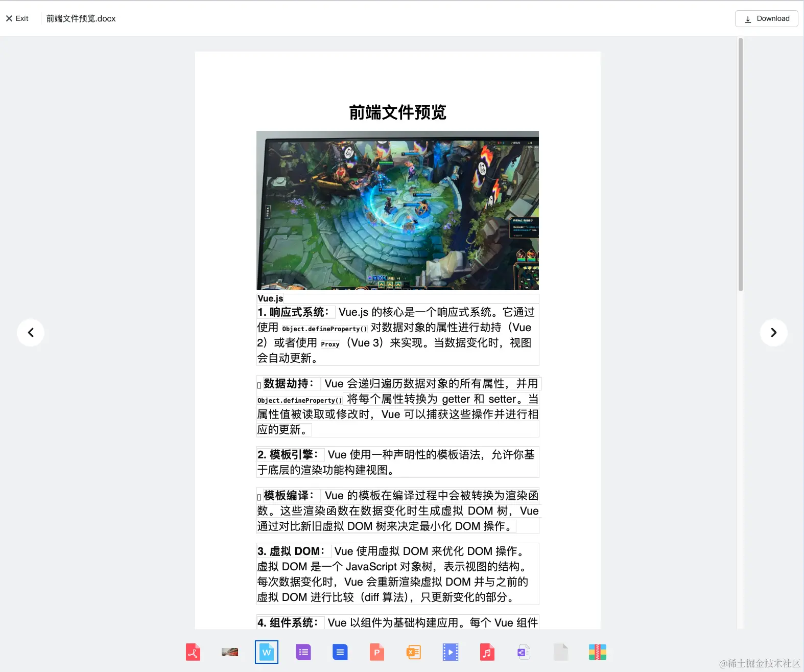Select the Word document file icon
Image resolution: width=804 pixels, height=672 pixels.
267,652
